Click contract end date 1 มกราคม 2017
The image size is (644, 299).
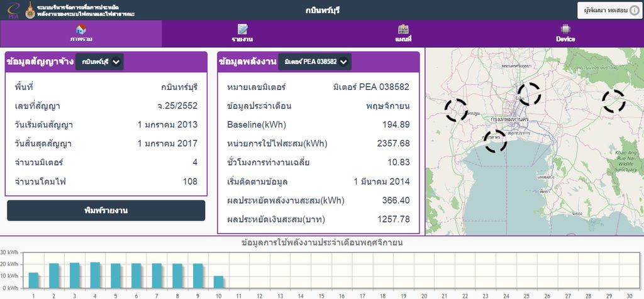(167, 144)
